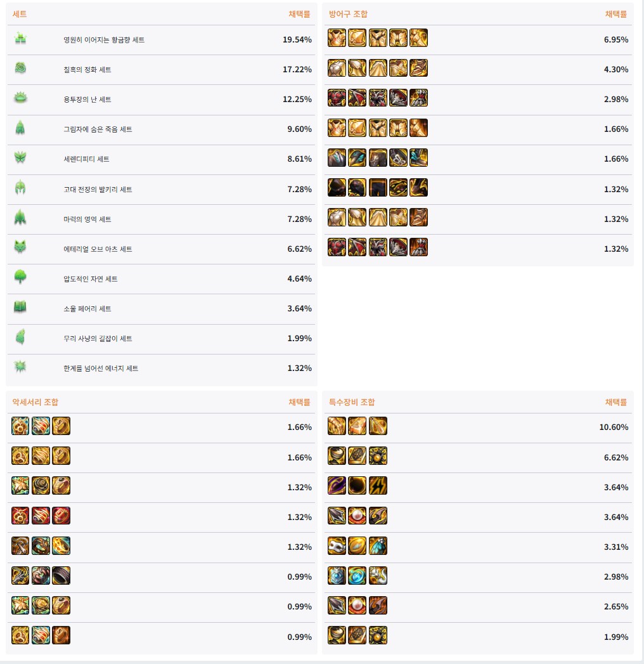Click the black bracelet icon in accessory combinations

61,575
